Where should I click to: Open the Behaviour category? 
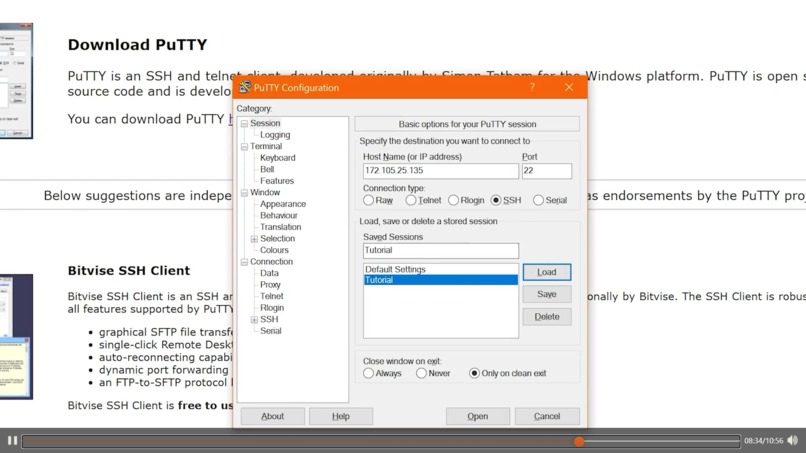tap(279, 215)
